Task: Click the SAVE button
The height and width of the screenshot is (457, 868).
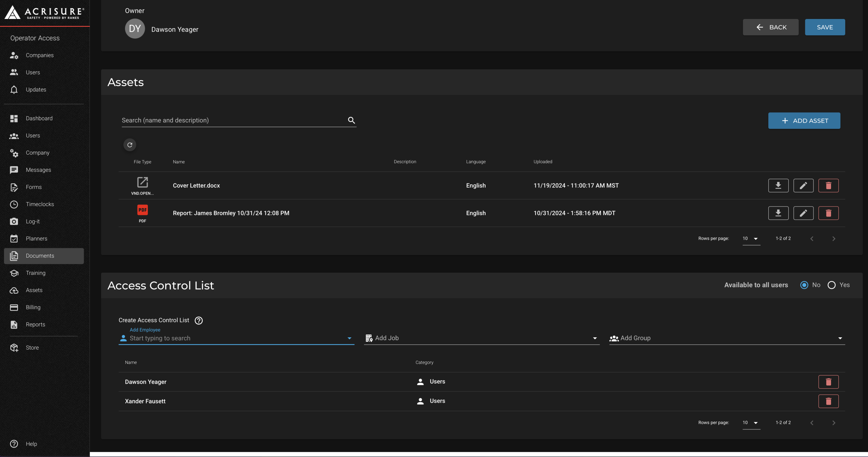Action: (x=825, y=27)
